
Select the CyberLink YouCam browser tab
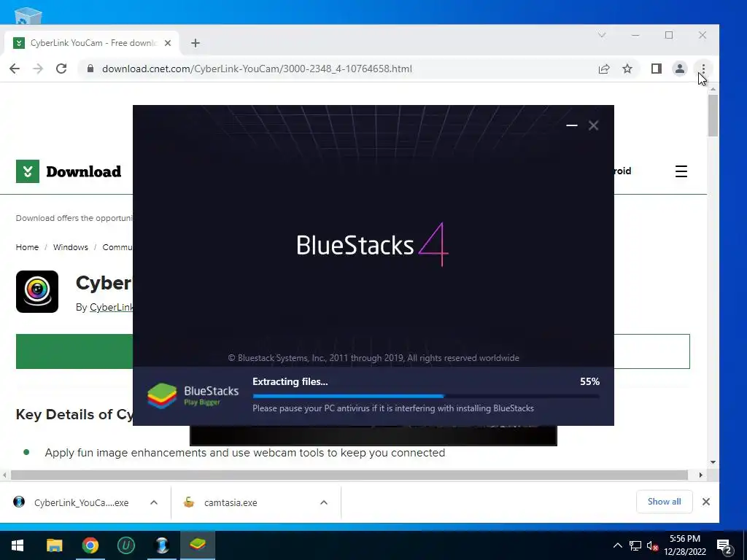pos(91,43)
